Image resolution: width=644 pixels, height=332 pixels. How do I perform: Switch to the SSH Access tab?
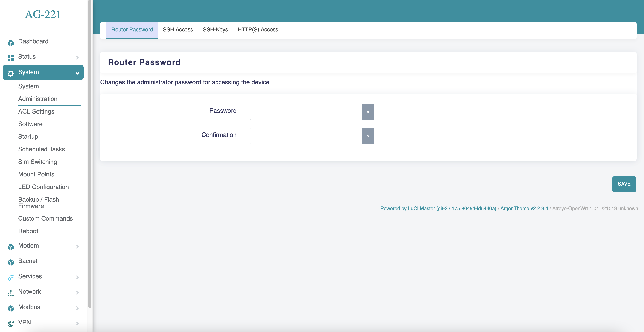(178, 29)
